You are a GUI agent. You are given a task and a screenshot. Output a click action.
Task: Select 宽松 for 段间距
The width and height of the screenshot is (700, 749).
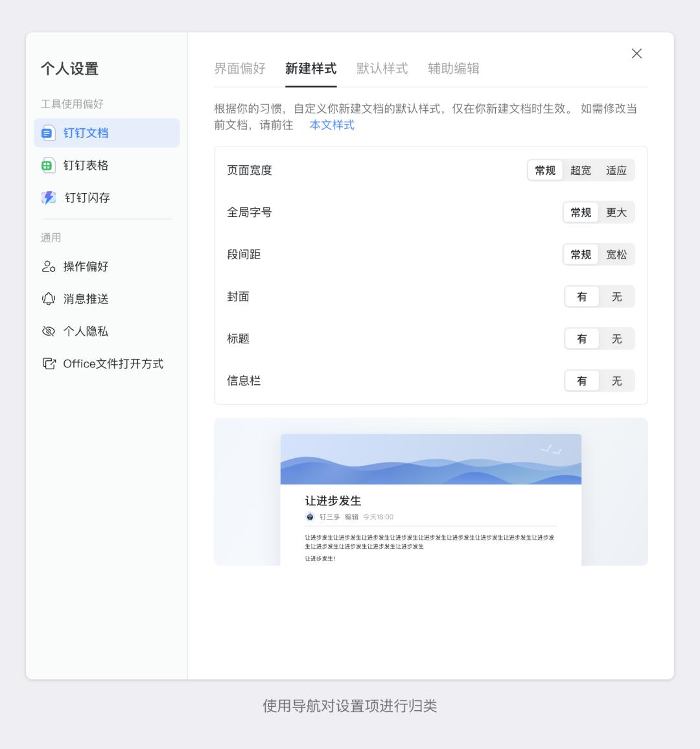point(616,254)
